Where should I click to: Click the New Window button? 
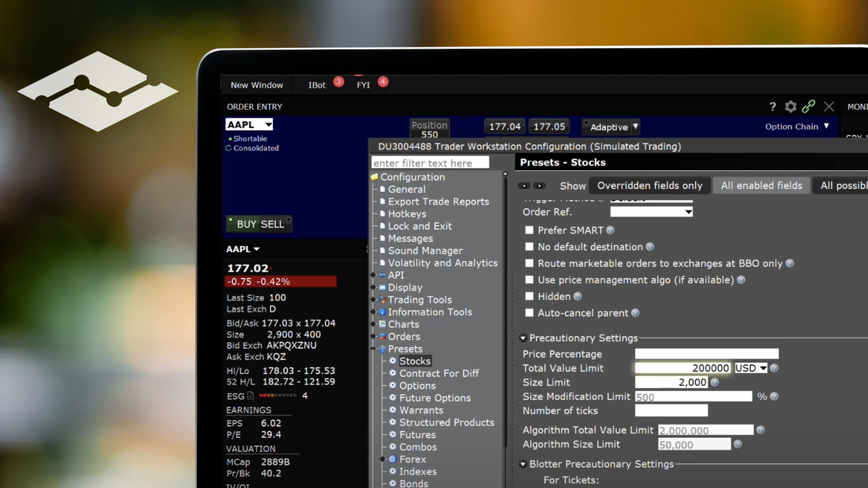257,85
